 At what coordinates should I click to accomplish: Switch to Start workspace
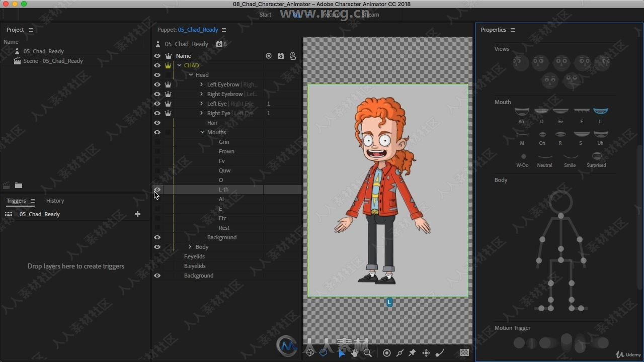(x=265, y=15)
